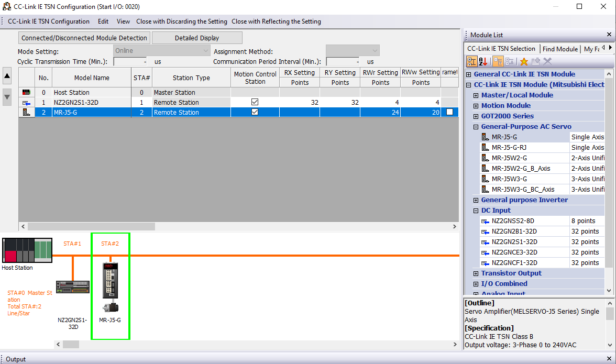Close the Module List panel
Image resolution: width=616 pixels, height=364 pixels.
pos(609,35)
